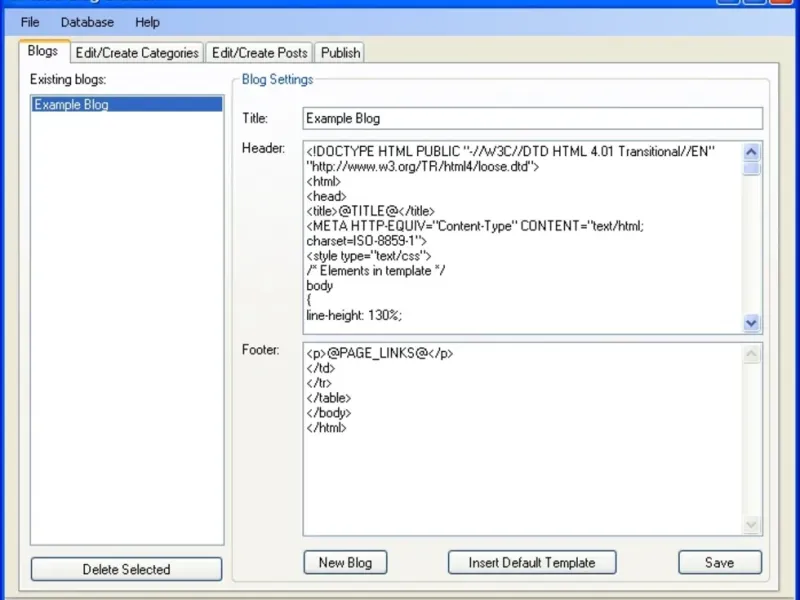This screenshot has height=600, width=800.
Task: Click the New Blog button
Action: point(345,562)
